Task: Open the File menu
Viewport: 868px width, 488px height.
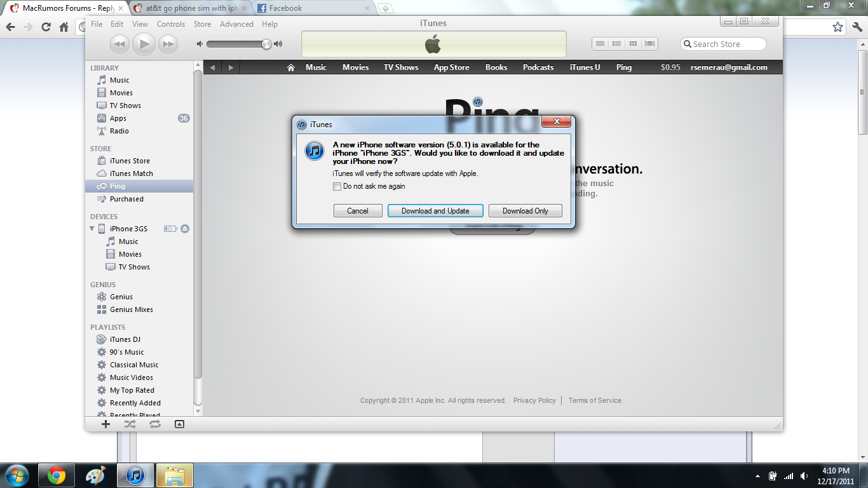Action: [97, 24]
